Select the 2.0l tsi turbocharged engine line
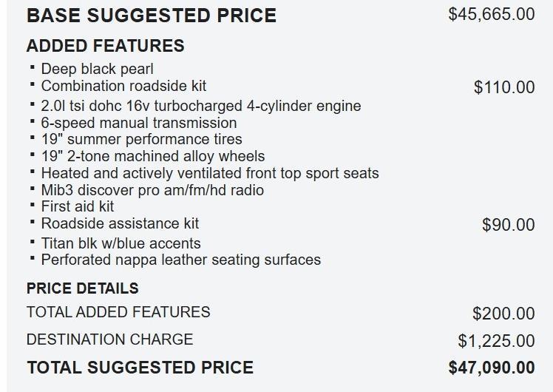 pos(200,106)
